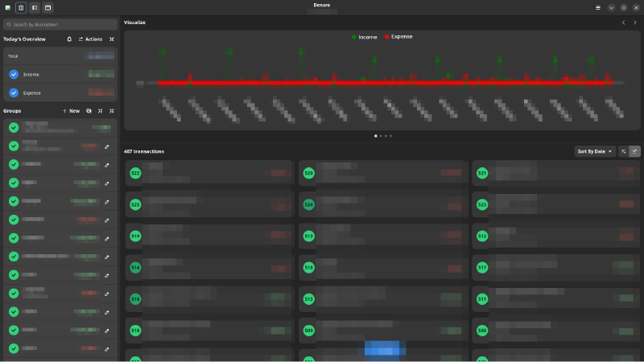This screenshot has width=644, height=362.
Task: Open transaction 522
Action: point(209,172)
